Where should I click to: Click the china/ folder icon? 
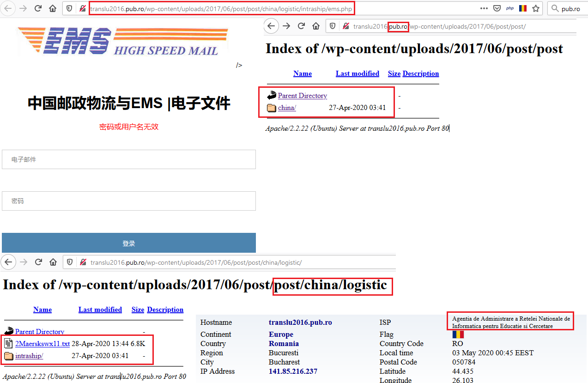click(x=272, y=108)
